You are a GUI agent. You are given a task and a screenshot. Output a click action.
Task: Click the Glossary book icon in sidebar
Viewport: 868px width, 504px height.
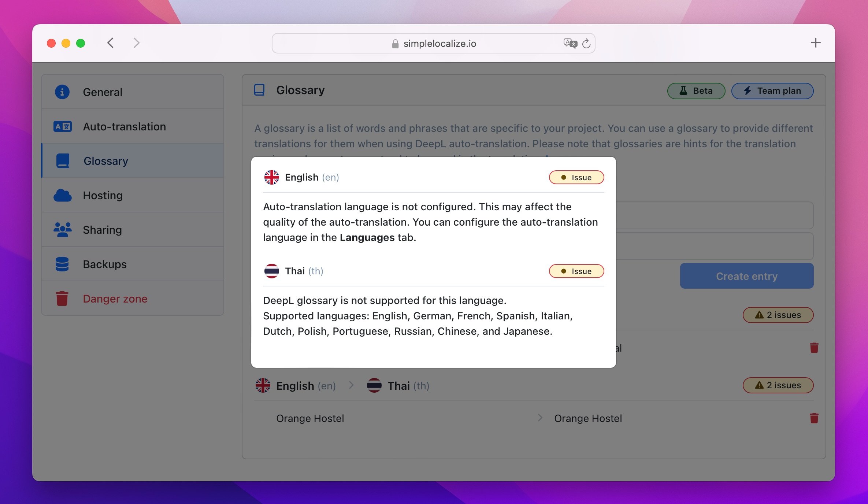[63, 160]
